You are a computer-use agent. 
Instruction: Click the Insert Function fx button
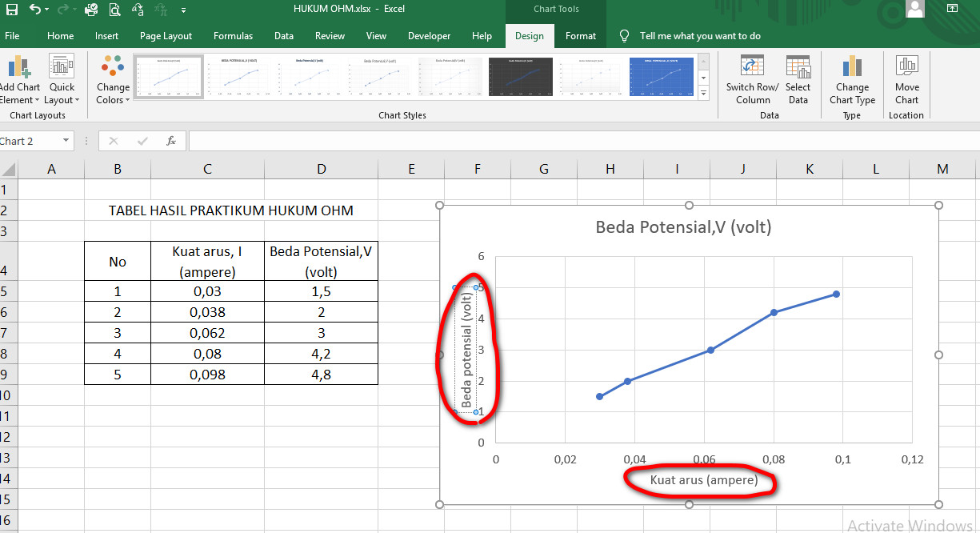(x=171, y=140)
